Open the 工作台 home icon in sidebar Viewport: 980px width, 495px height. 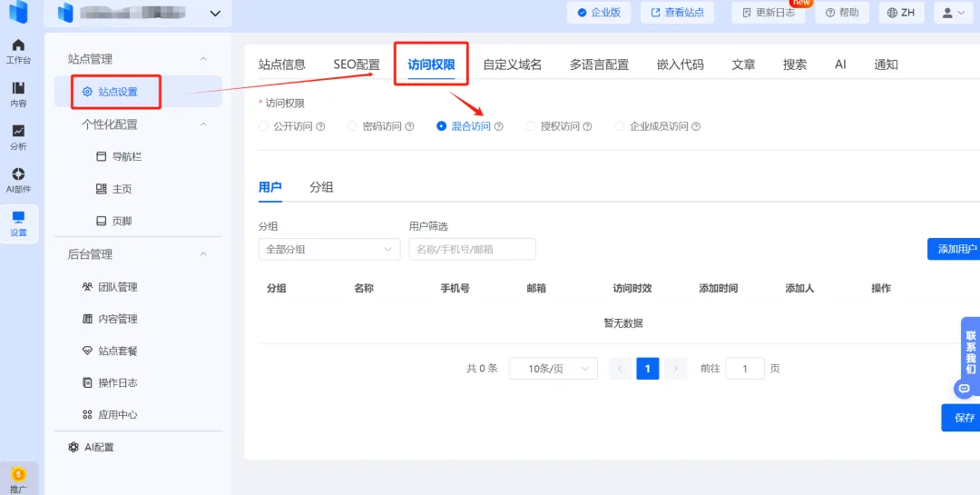19,45
